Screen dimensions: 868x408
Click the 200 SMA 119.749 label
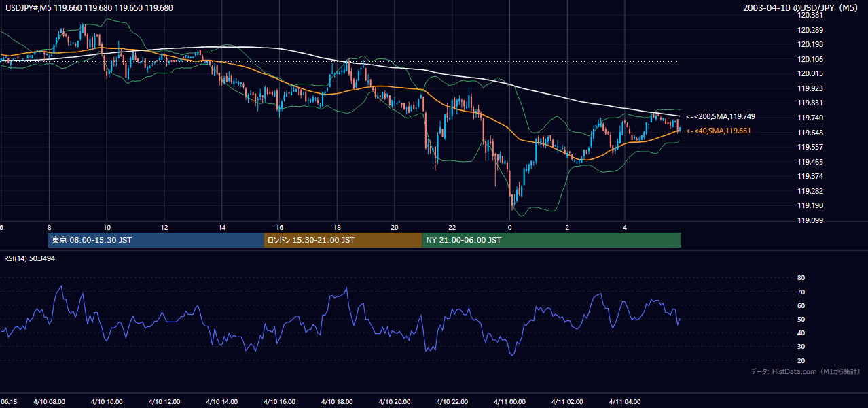721,117
